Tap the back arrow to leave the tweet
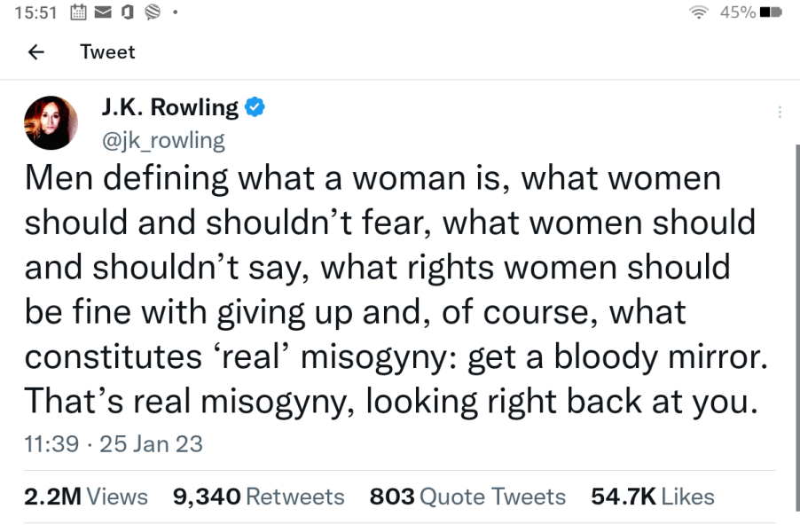The image size is (800, 532). tap(35, 52)
